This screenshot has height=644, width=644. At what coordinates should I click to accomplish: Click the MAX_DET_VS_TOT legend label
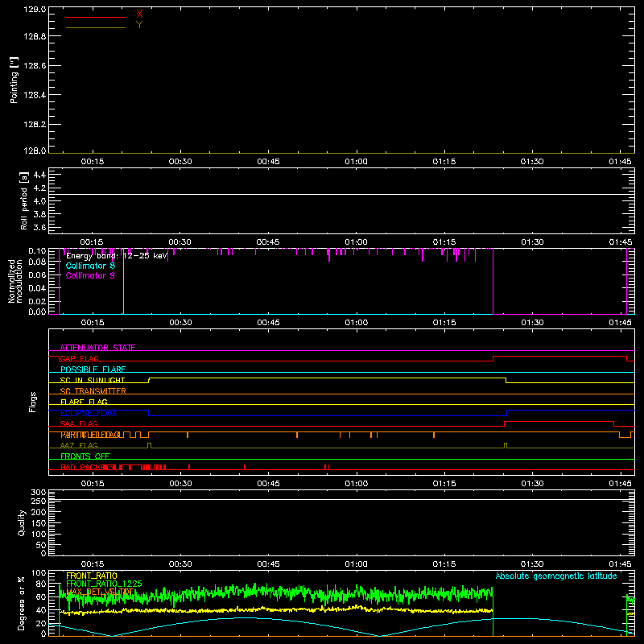[99, 592]
